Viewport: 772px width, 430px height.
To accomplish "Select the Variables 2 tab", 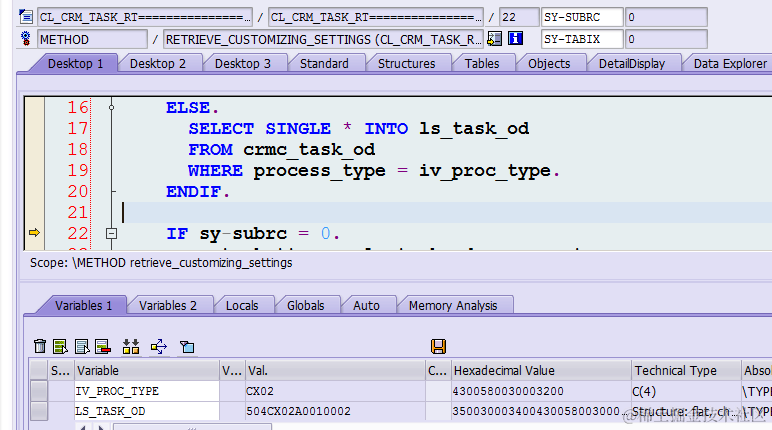I will point(168,305).
